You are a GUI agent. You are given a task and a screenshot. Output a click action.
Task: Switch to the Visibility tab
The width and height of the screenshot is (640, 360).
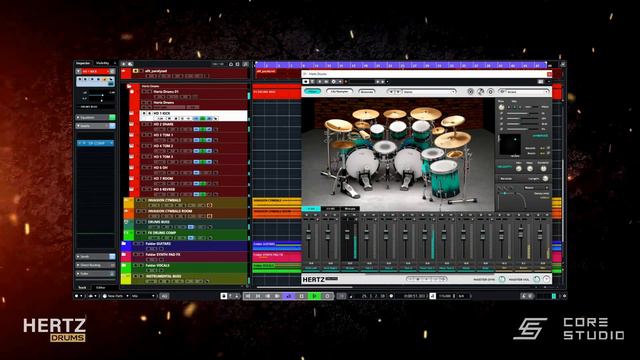point(102,63)
